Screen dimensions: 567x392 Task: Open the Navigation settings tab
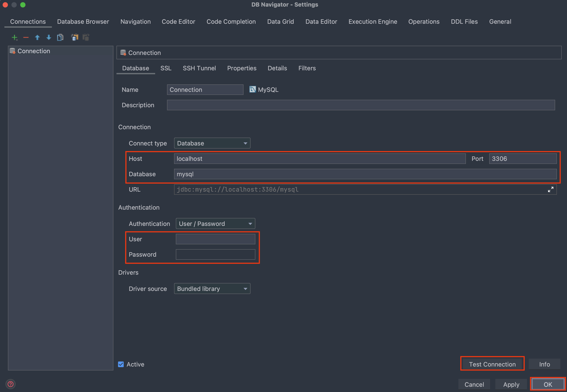(136, 22)
